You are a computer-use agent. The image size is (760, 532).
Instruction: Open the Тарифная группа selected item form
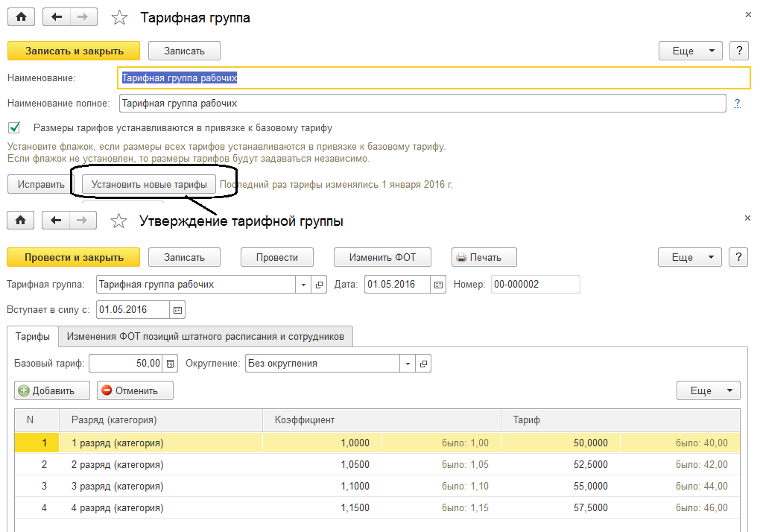pyautogui.click(x=320, y=285)
